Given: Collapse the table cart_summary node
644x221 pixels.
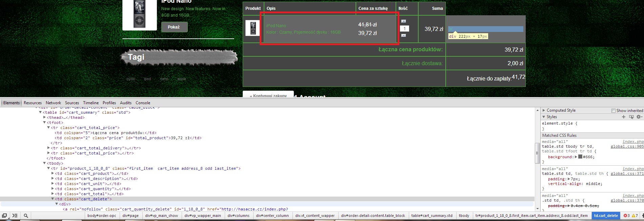Looking at the screenshot, I should pos(40,112).
